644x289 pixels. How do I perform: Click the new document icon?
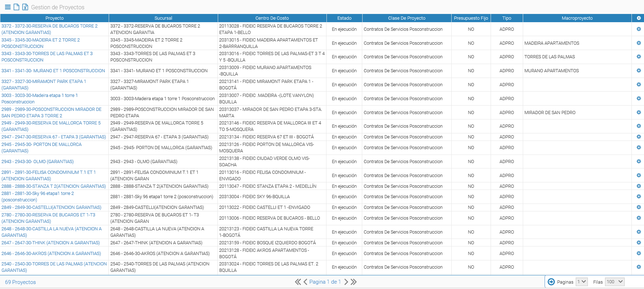tap(16, 7)
